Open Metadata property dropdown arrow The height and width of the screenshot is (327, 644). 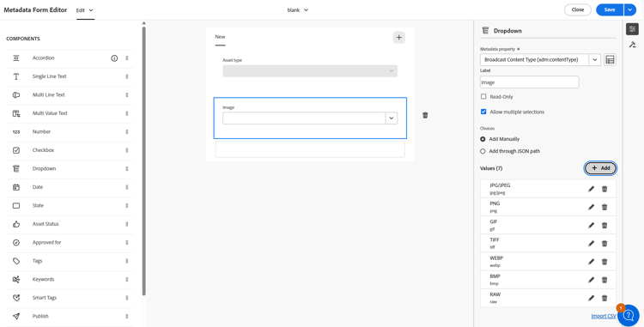[x=595, y=60]
